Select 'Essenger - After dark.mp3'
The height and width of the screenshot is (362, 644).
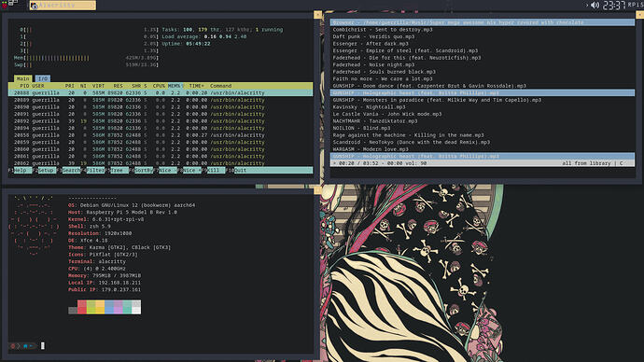371,44
